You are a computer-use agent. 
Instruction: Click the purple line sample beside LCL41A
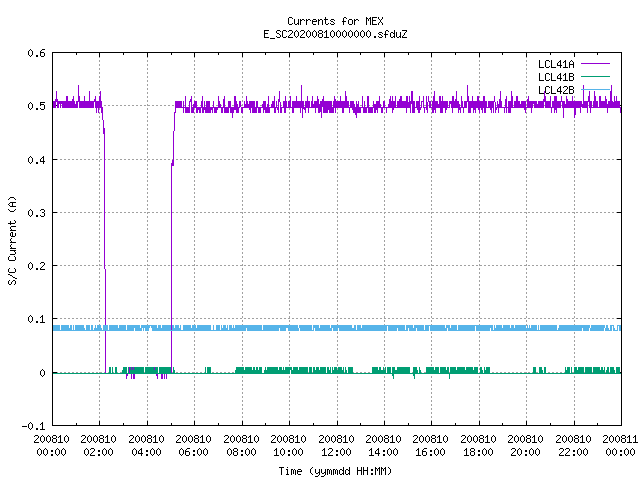[x=595, y=64]
